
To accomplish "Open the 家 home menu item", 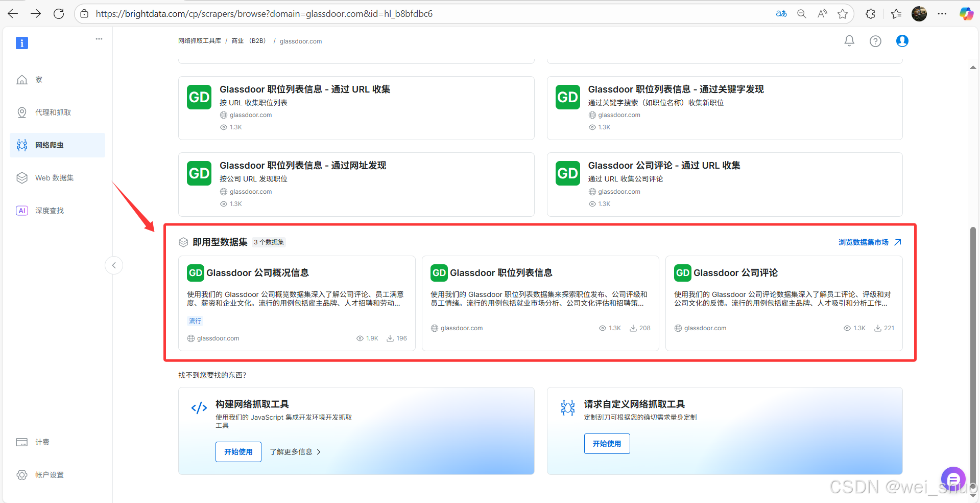I will coord(57,80).
